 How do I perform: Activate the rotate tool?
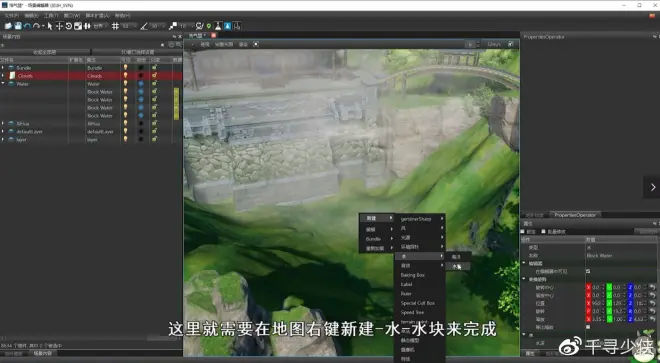[69, 26]
